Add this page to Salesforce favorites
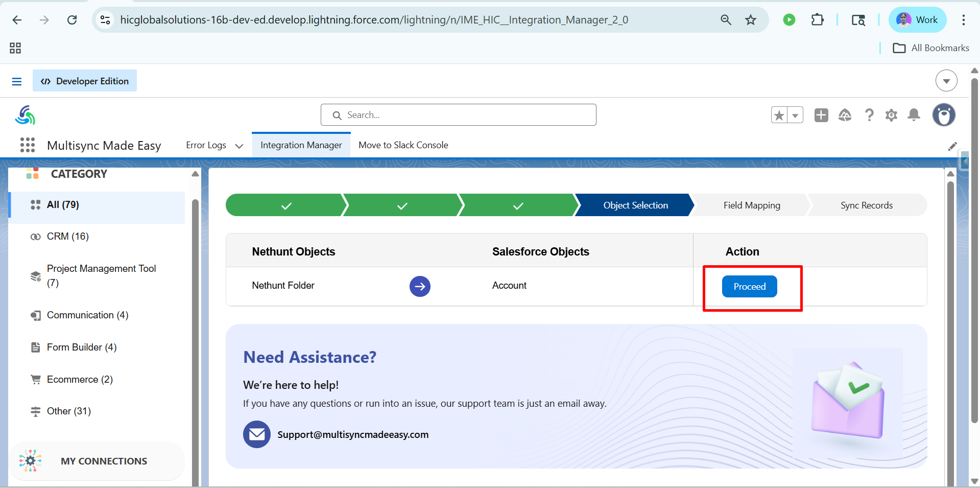The width and height of the screenshot is (980, 488). [x=779, y=115]
